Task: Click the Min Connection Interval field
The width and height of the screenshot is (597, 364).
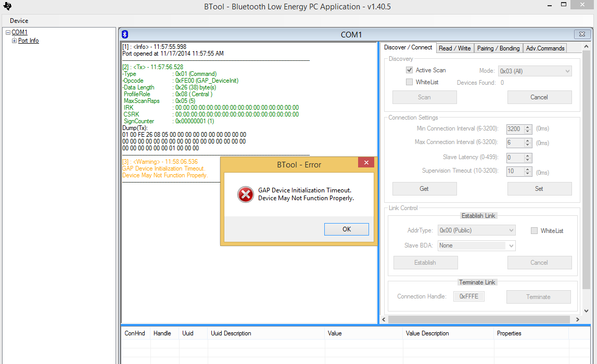Action: click(x=515, y=129)
